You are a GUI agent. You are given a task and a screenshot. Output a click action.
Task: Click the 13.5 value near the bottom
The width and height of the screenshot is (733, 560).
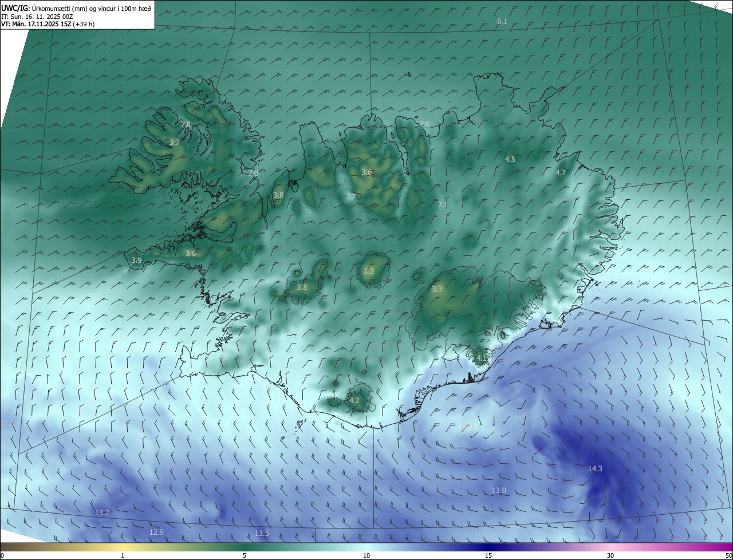click(262, 533)
